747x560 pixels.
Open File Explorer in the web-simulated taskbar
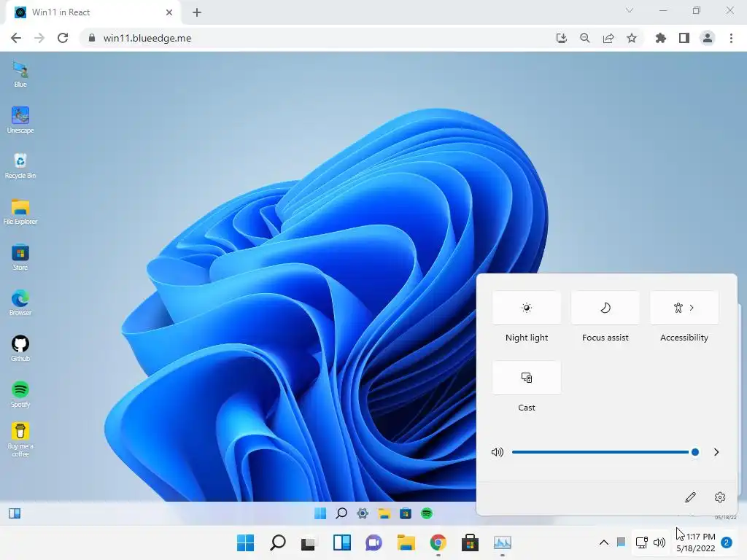point(384,513)
